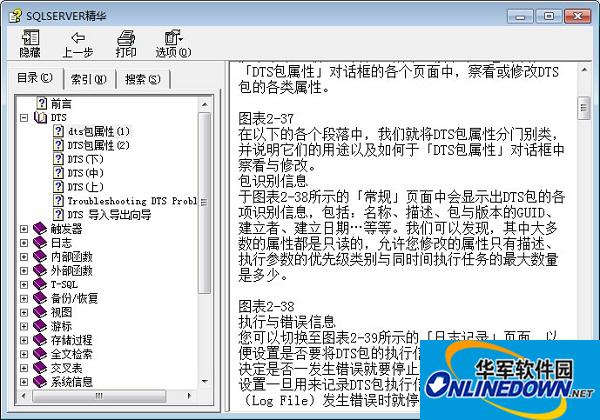This screenshot has height=420, width=600.
Task: Click the topic icon for DTS包属性(2)
Action: [x=58, y=145]
